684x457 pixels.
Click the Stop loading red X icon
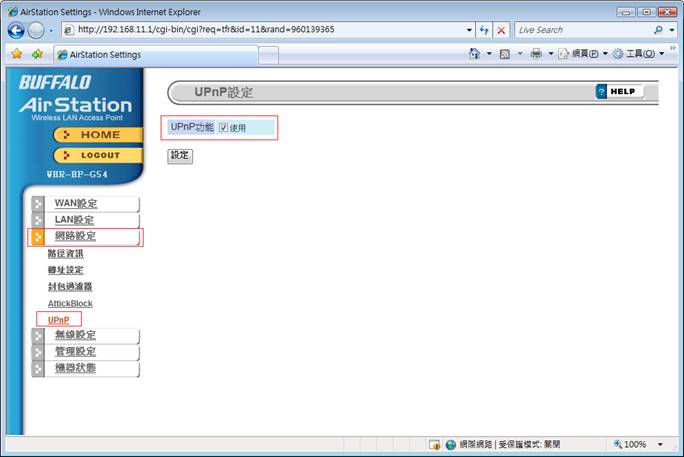501,30
